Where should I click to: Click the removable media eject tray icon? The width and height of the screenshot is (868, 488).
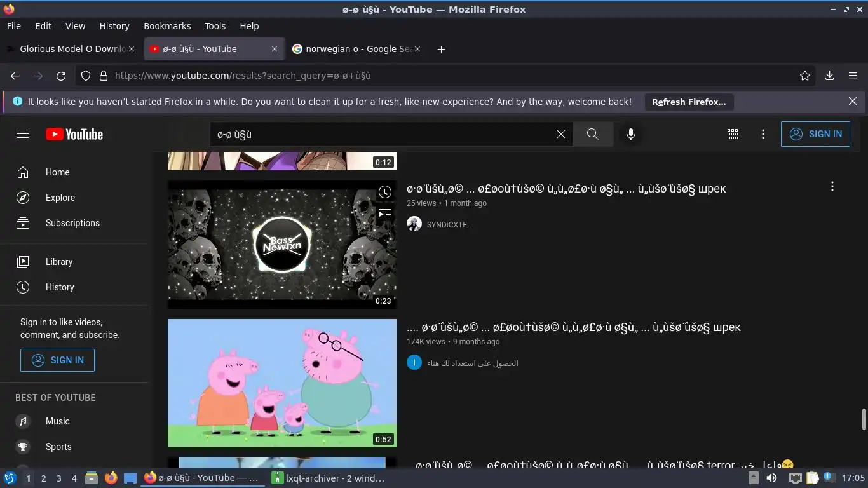click(x=753, y=478)
